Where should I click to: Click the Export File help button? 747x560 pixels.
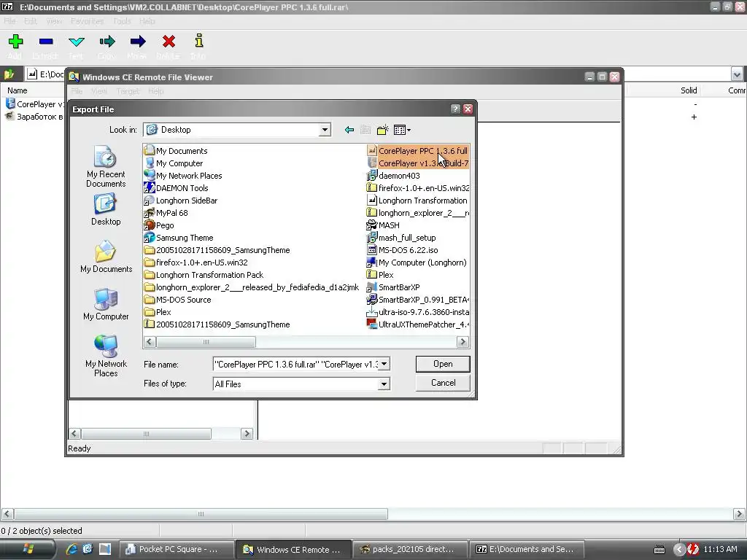(455, 109)
